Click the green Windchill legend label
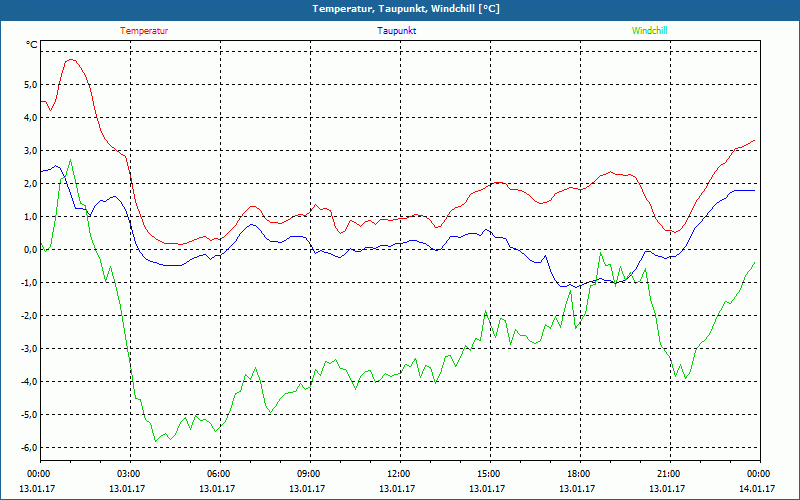Screen dimensions: 800x500 coord(649,31)
